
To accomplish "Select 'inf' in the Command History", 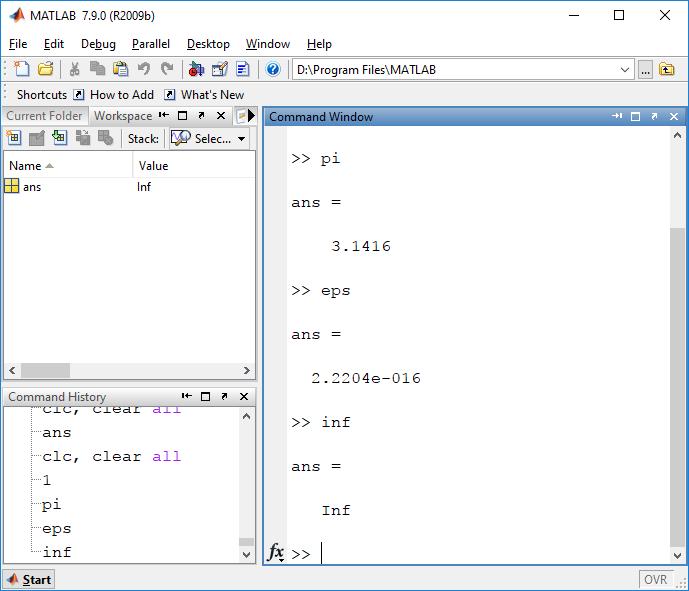I will pos(57,551).
